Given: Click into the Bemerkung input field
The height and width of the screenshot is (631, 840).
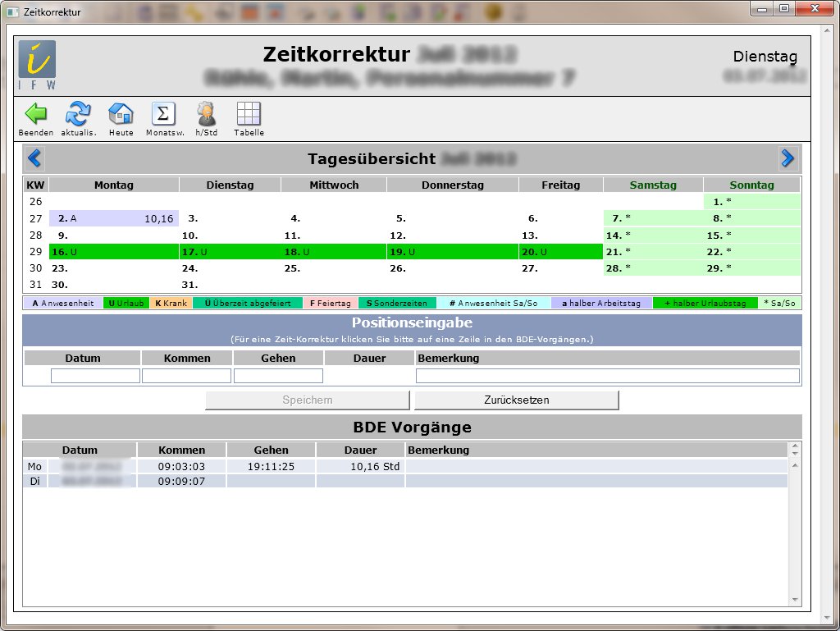Looking at the screenshot, I should (x=607, y=376).
